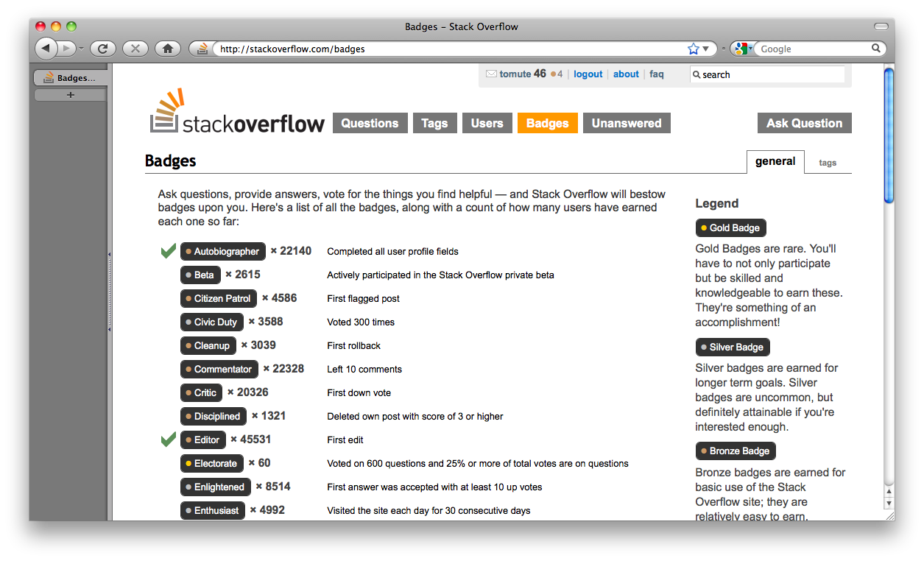This screenshot has width=924, height=561.
Task: Reload the page with the refresh icon
Action: pos(103,49)
